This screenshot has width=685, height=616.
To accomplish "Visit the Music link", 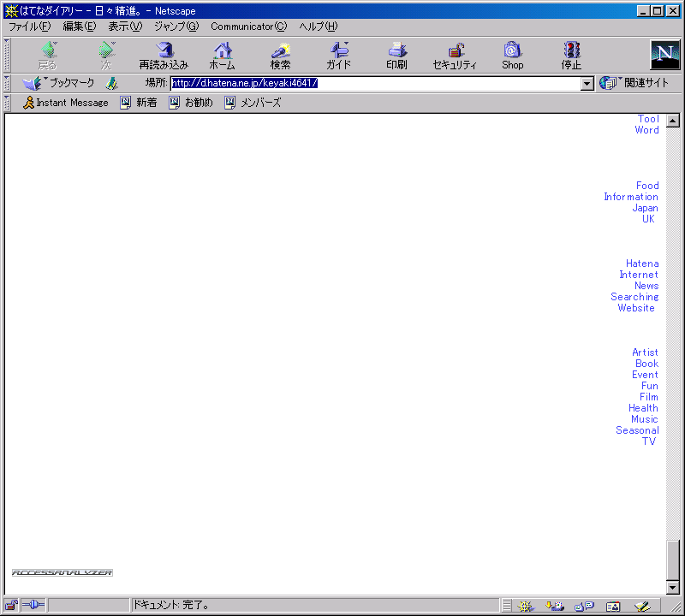I will pos(645,419).
